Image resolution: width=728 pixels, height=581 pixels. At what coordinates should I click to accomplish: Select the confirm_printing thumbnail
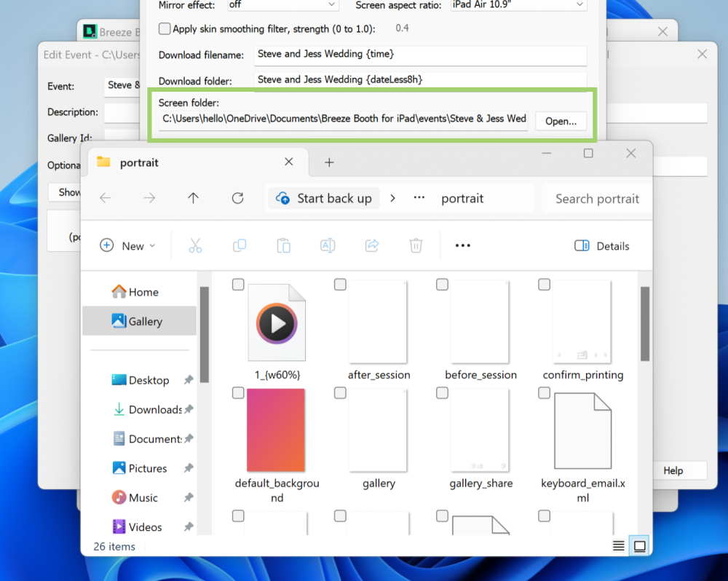(582, 322)
